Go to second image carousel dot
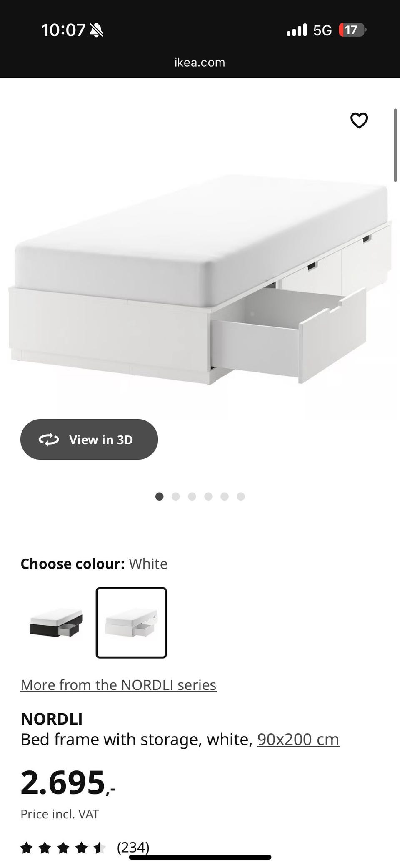The width and height of the screenshot is (400, 868). click(x=176, y=496)
